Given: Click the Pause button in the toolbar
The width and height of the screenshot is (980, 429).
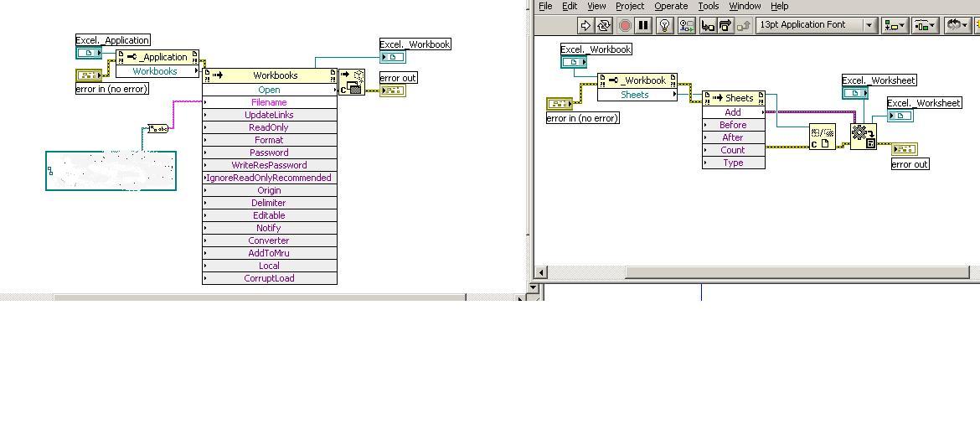Looking at the screenshot, I should [x=643, y=25].
